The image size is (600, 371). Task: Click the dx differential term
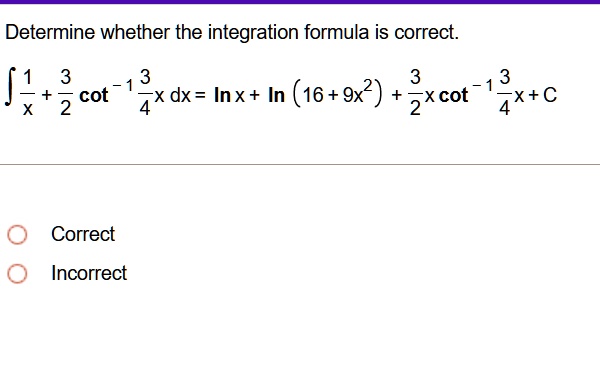coord(180,95)
